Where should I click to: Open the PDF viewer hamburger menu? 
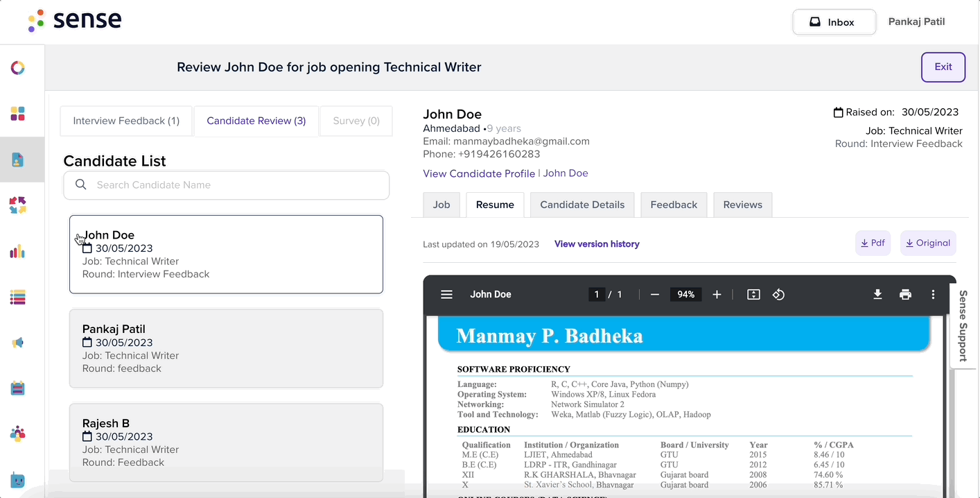coord(447,295)
